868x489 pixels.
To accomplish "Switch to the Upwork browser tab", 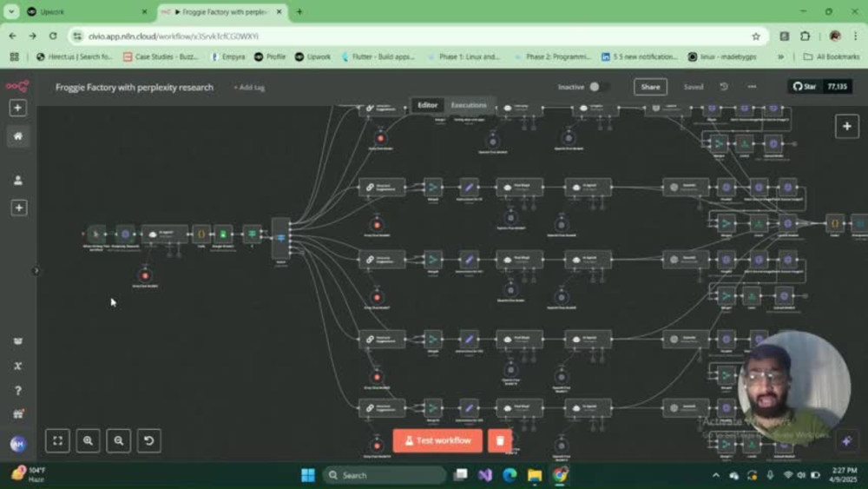I will [x=89, y=11].
